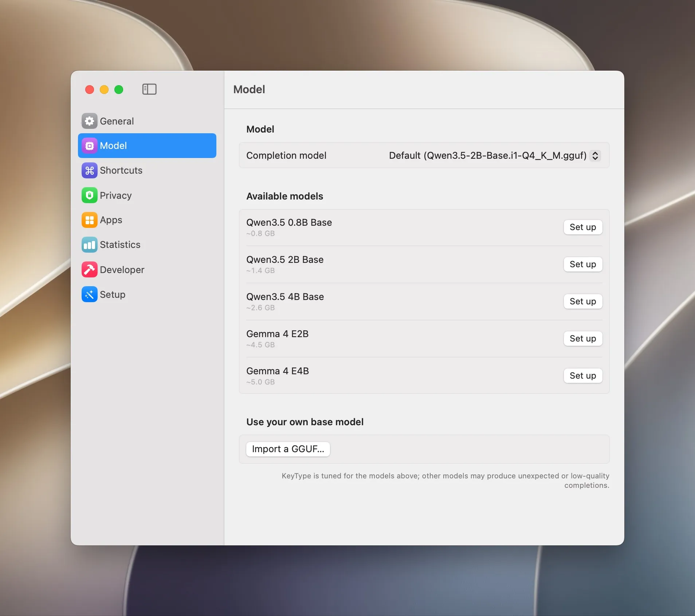Toggle the sidebar visibility icon

coord(149,89)
